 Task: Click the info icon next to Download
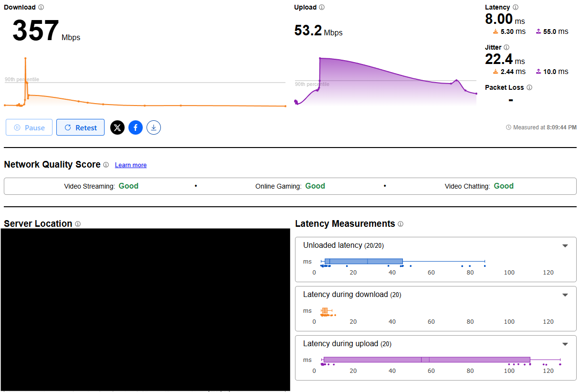(x=41, y=7)
